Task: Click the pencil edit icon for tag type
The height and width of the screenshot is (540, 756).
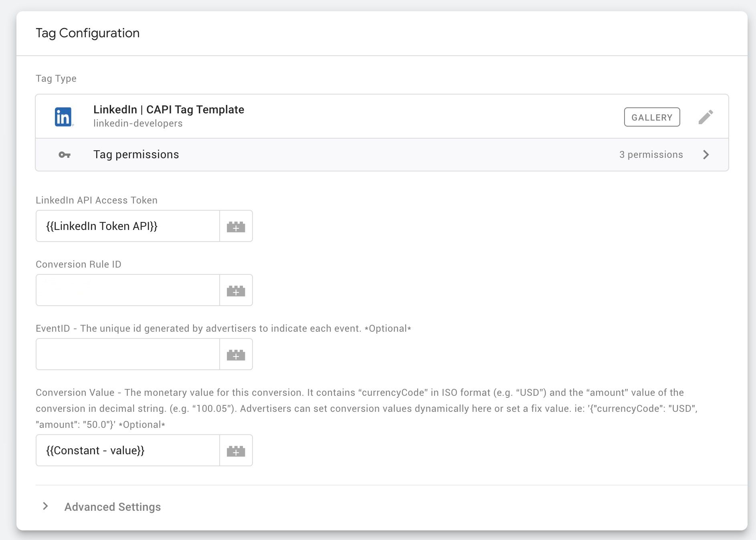Action: click(705, 117)
